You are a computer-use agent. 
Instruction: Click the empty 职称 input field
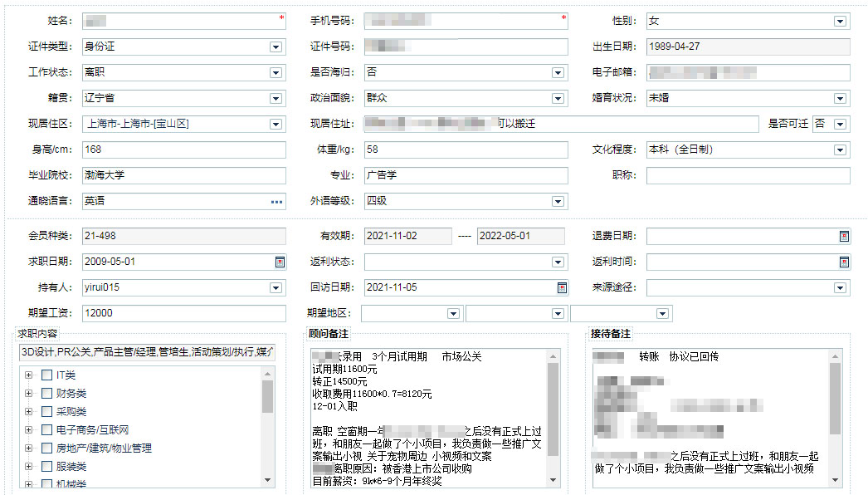pyautogui.click(x=749, y=175)
